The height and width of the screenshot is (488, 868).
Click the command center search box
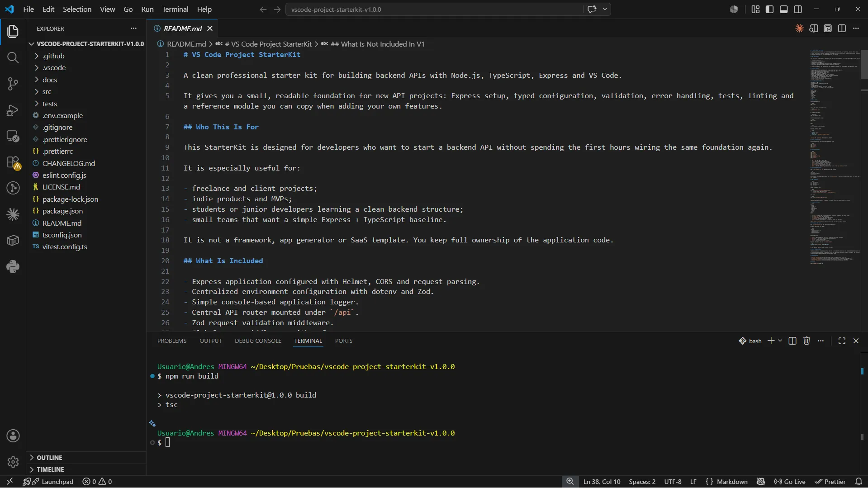coord(434,9)
